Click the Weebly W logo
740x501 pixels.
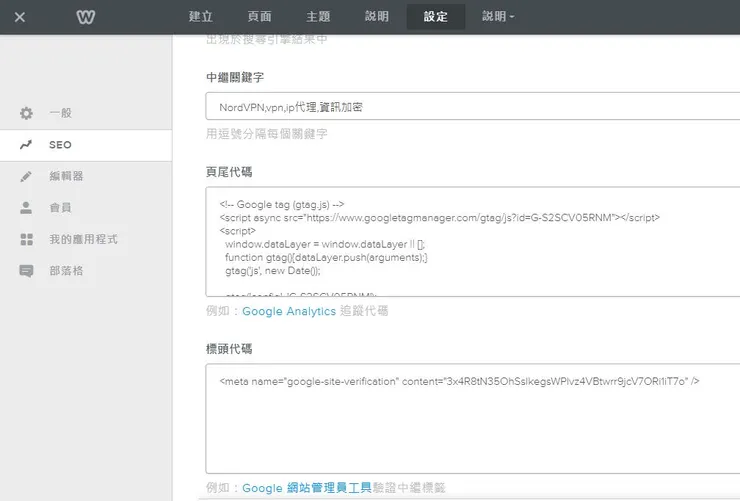tap(86, 17)
